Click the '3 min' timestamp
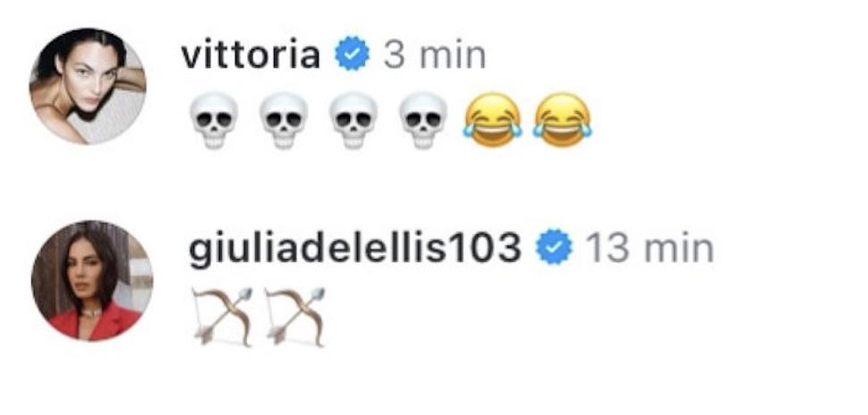The image size is (868, 415). coord(435,55)
